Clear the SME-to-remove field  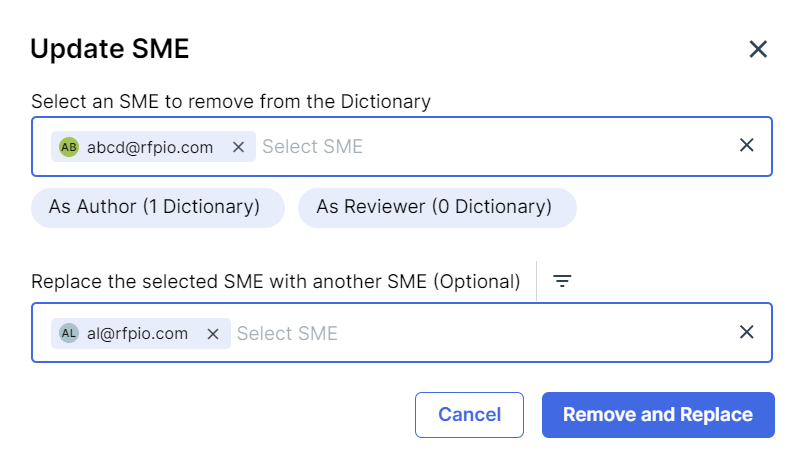tap(746, 145)
